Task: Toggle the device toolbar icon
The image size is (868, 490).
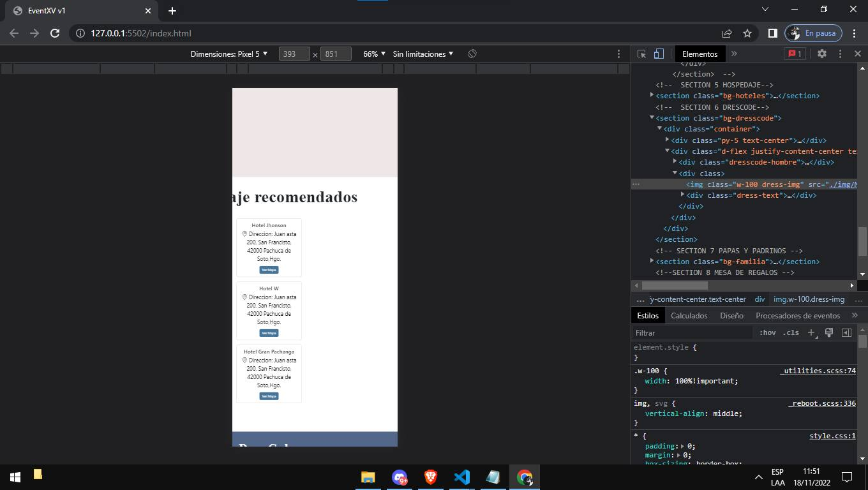Action: click(659, 54)
